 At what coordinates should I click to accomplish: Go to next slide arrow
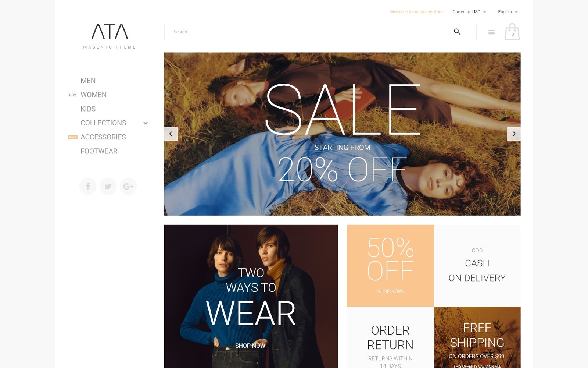coord(514,134)
